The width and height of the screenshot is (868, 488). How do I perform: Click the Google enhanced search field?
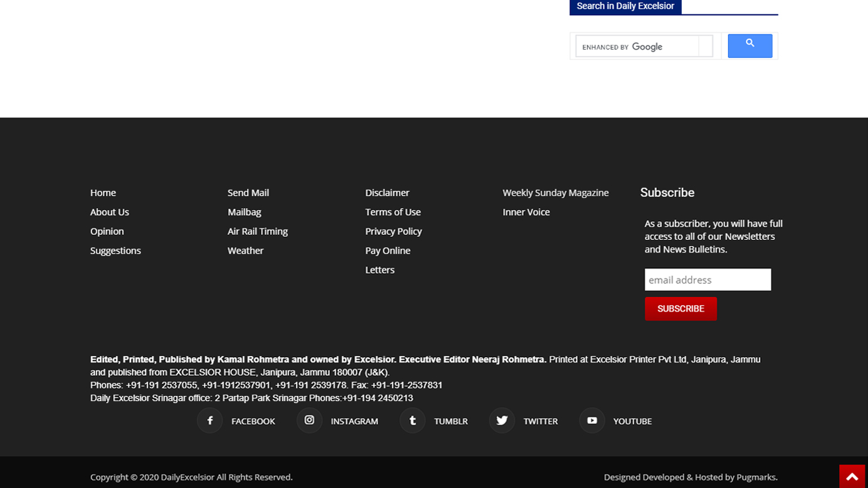638,46
